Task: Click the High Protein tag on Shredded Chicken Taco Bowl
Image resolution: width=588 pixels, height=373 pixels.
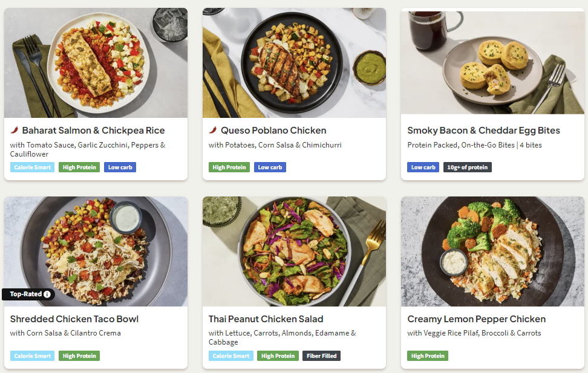Action: point(79,356)
